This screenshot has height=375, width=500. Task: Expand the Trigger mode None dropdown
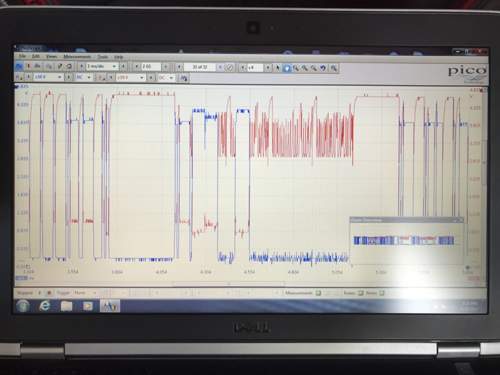pos(85,293)
